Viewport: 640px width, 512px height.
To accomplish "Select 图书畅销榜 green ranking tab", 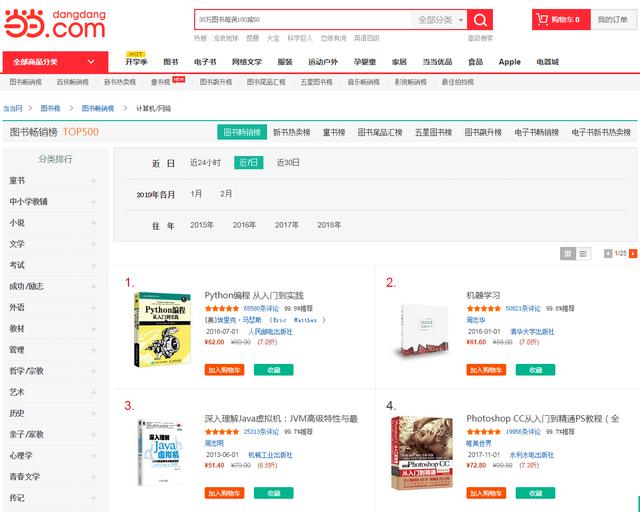I will click(242, 132).
